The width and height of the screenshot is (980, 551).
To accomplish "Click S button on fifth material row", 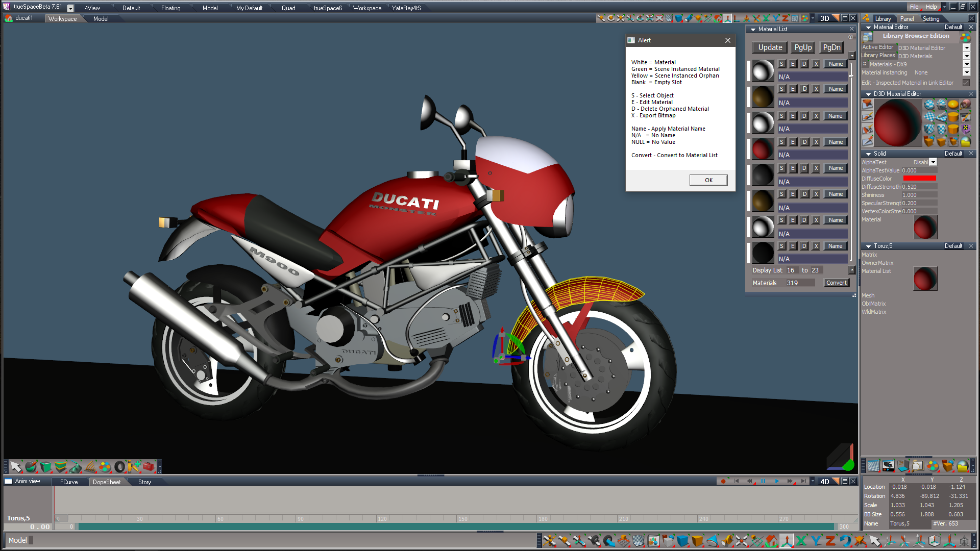I will [781, 168].
